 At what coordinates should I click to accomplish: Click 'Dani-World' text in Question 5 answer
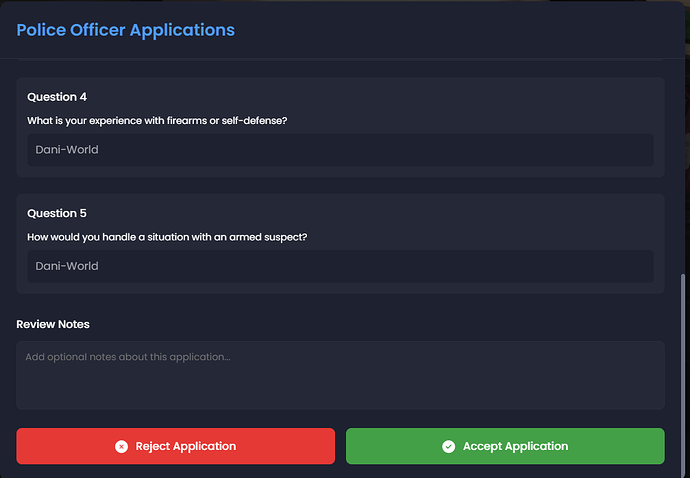coord(67,266)
